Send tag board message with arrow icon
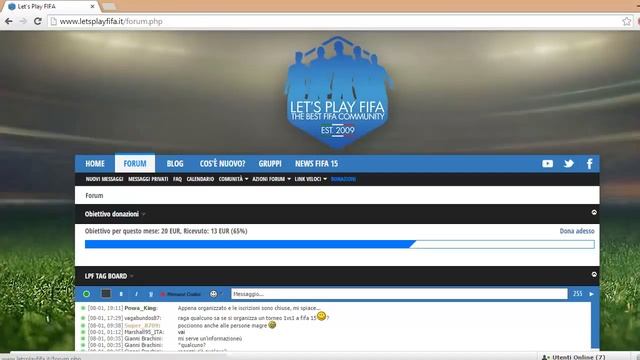 [591, 294]
